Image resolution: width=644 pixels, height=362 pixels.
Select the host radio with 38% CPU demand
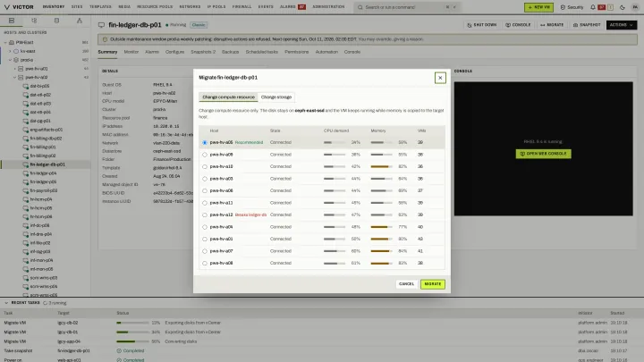(x=205, y=155)
